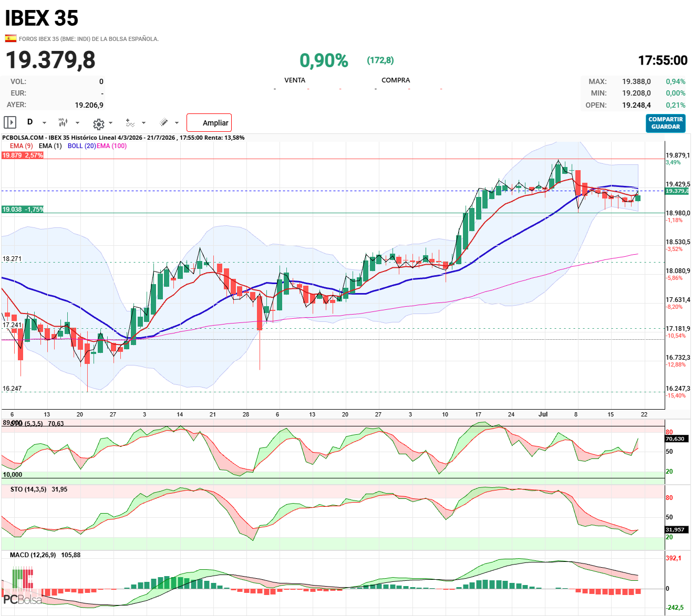
Task: Open the drawing tools dropdown arrow
Action: point(177,123)
